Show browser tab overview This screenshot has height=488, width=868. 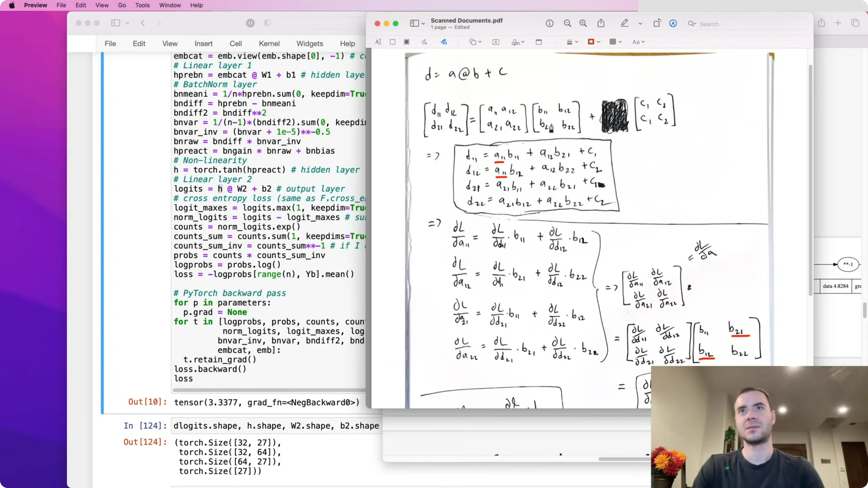click(855, 23)
